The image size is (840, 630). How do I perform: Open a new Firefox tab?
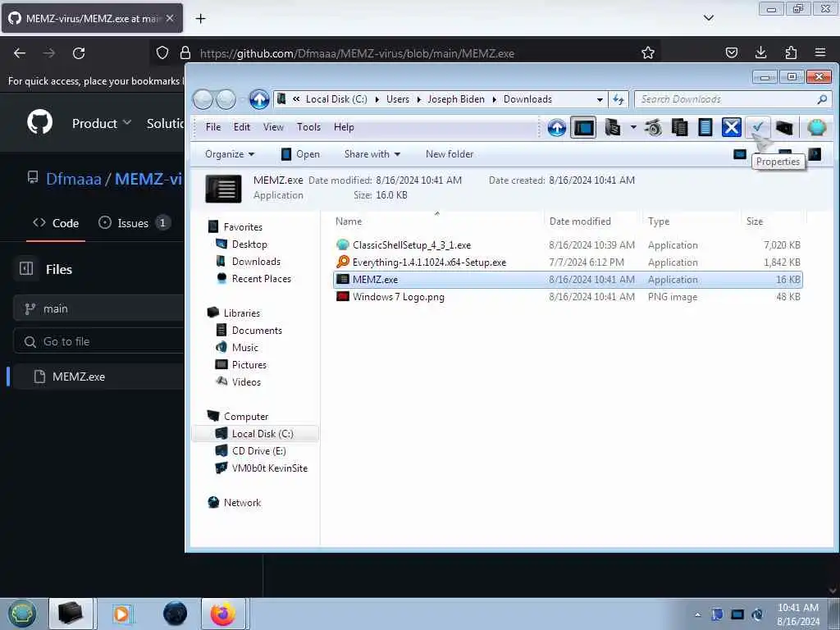(200, 19)
